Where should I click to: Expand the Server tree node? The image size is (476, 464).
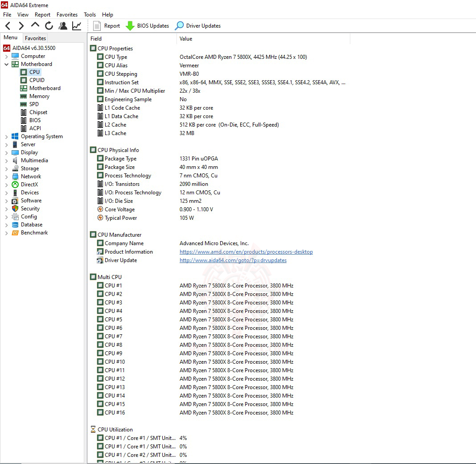coord(6,145)
